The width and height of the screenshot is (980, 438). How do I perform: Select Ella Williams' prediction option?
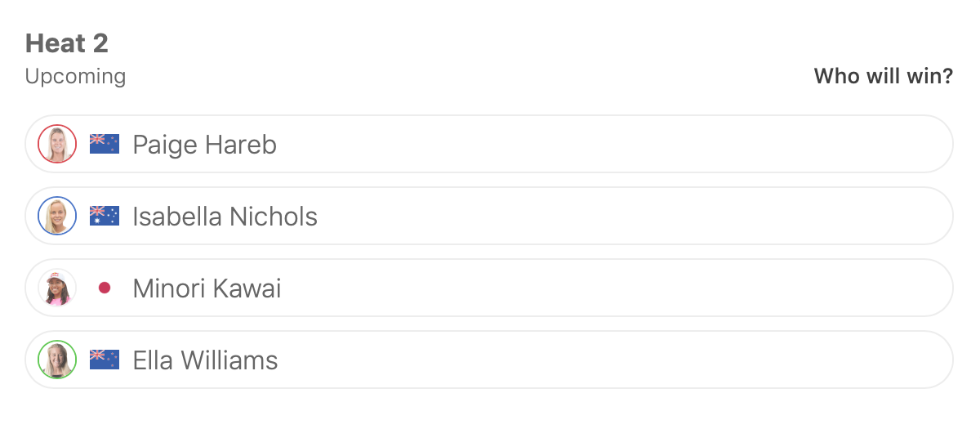point(612,360)
